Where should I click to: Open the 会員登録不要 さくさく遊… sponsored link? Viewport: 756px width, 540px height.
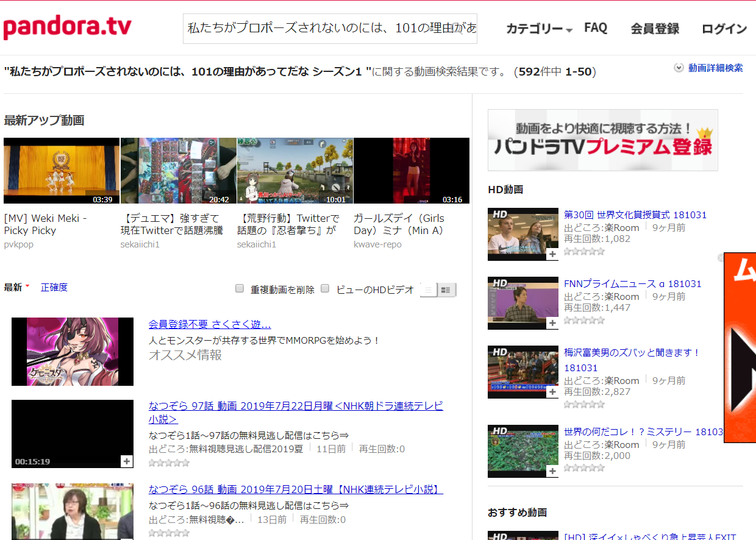(210, 324)
